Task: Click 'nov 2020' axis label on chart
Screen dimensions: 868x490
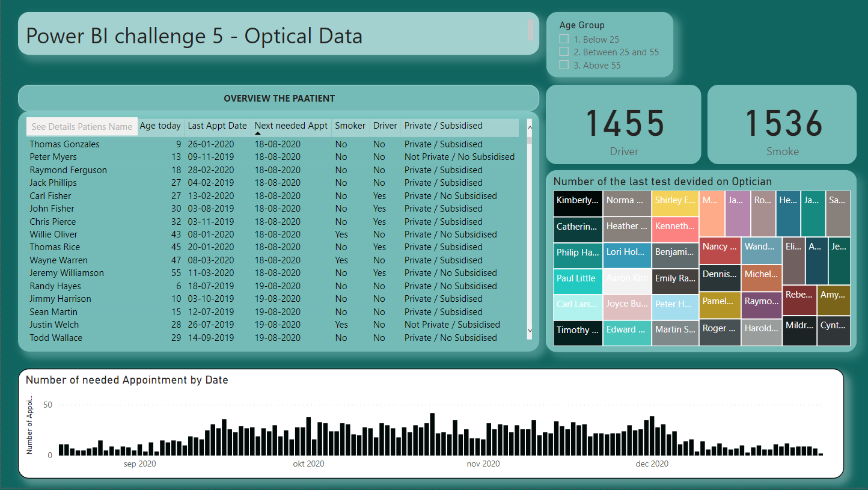Action: (483, 464)
